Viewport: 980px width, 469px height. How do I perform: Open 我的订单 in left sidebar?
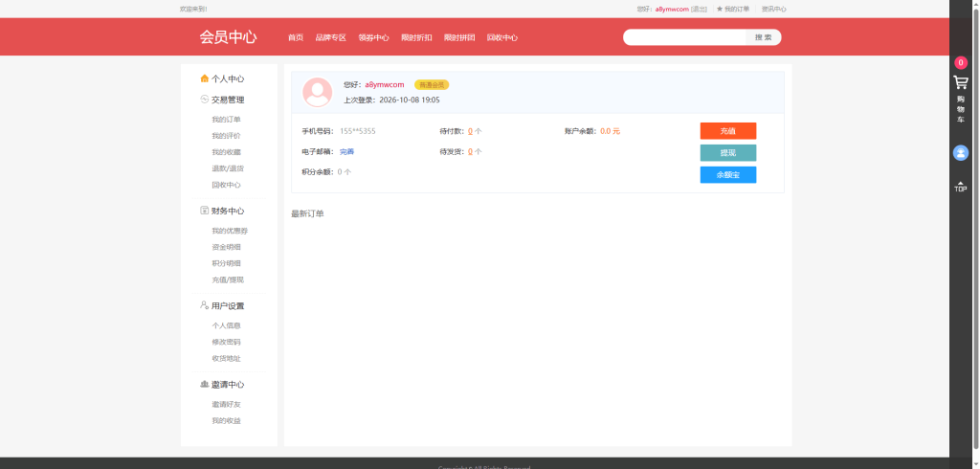click(x=226, y=120)
